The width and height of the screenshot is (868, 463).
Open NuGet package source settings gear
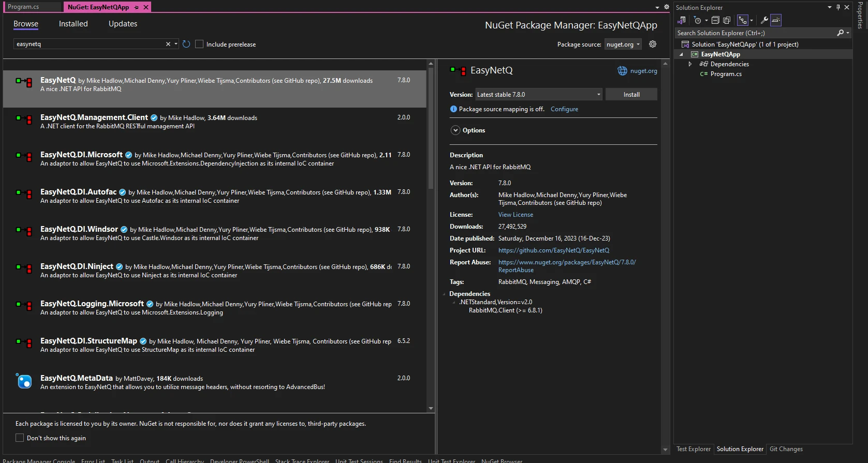tap(653, 44)
